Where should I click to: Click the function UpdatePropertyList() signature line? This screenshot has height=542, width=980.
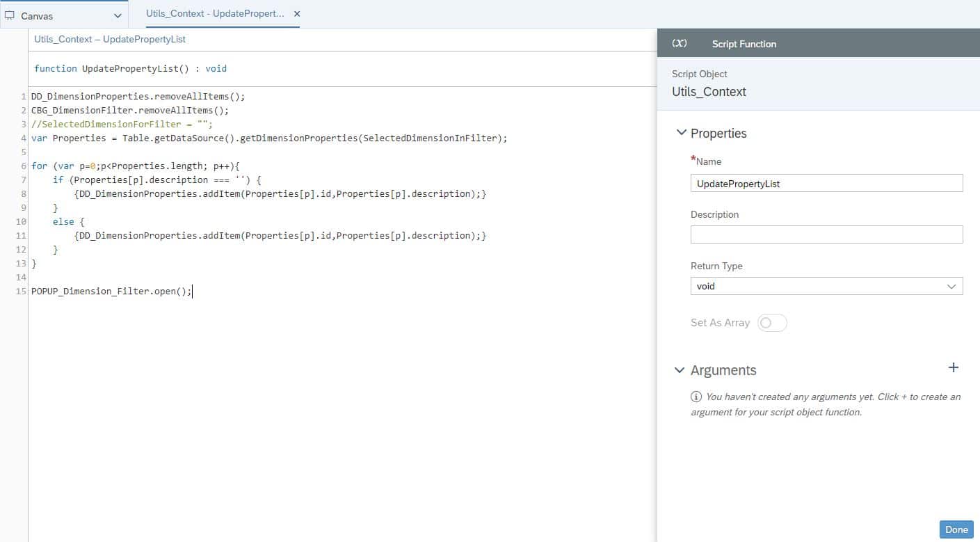(x=132, y=68)
